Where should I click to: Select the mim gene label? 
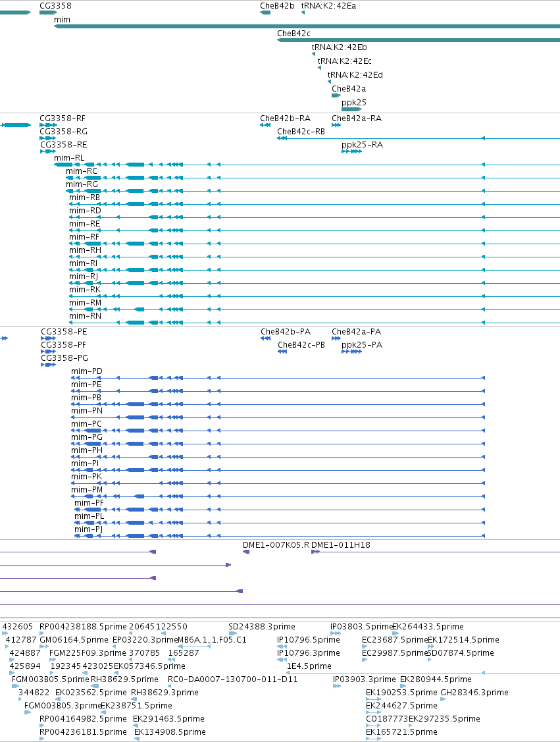point(62,19)
